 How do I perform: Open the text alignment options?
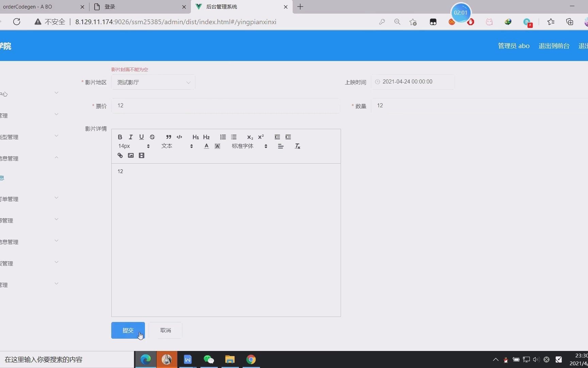click(281, 146)
